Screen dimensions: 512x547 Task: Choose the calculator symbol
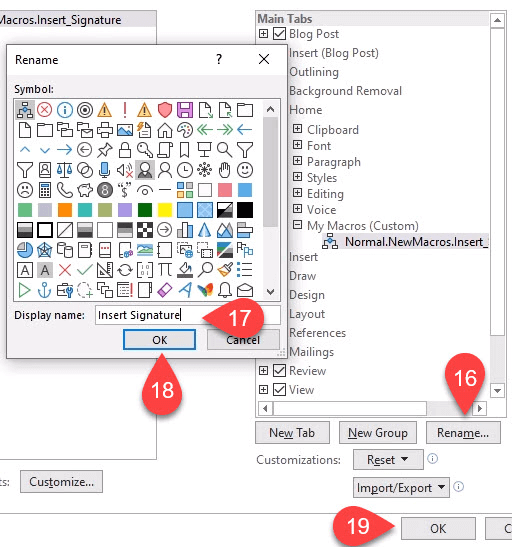pos(45,190)
